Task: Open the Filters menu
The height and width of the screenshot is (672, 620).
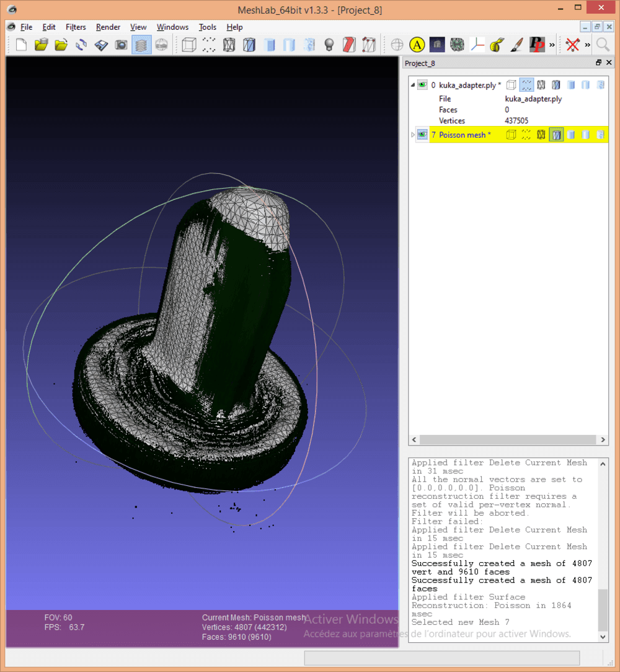Action: (76, 27)
